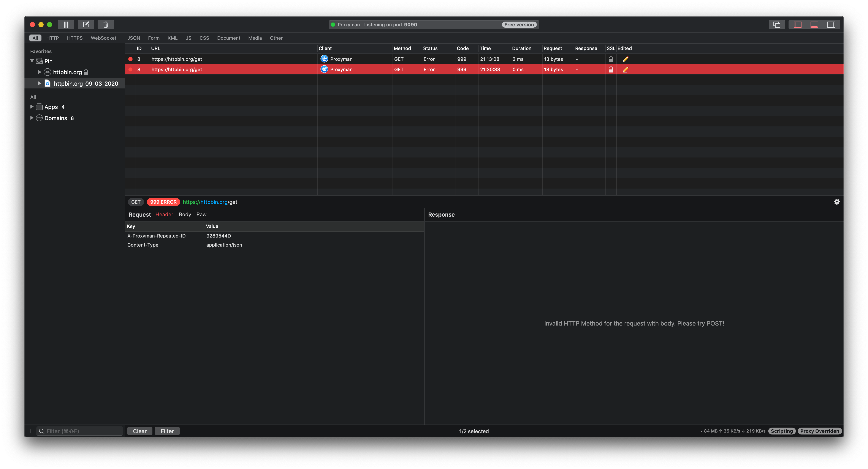Switch to multiple windows view using the duplicate-windows icon
The image size is (868, 469).
(x=777, y=24)
